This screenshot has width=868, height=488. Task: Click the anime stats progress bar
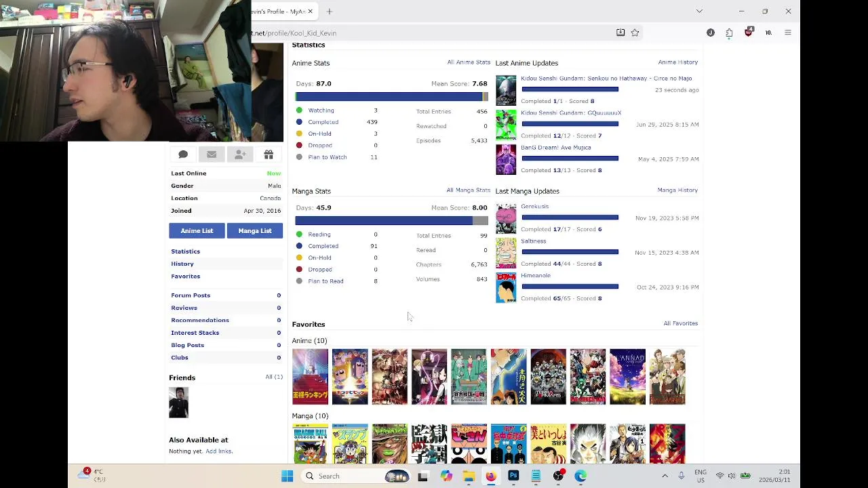click(x=391, y=96)
